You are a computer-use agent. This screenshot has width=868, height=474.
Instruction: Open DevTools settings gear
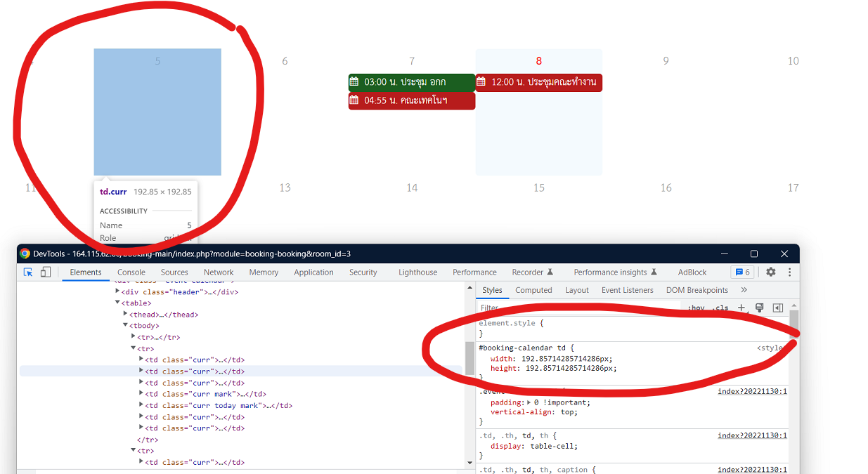771,272
